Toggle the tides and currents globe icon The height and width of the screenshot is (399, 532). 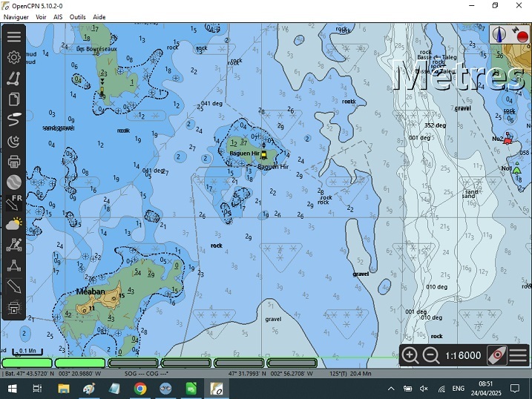[x=14, y=182]
